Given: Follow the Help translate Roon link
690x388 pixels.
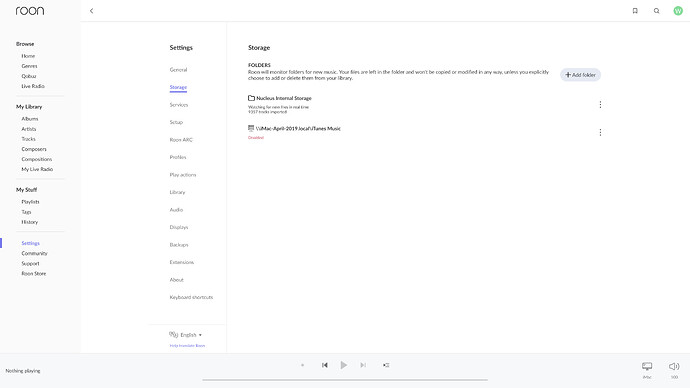Looking at the screenshot, I should (187, 346).
